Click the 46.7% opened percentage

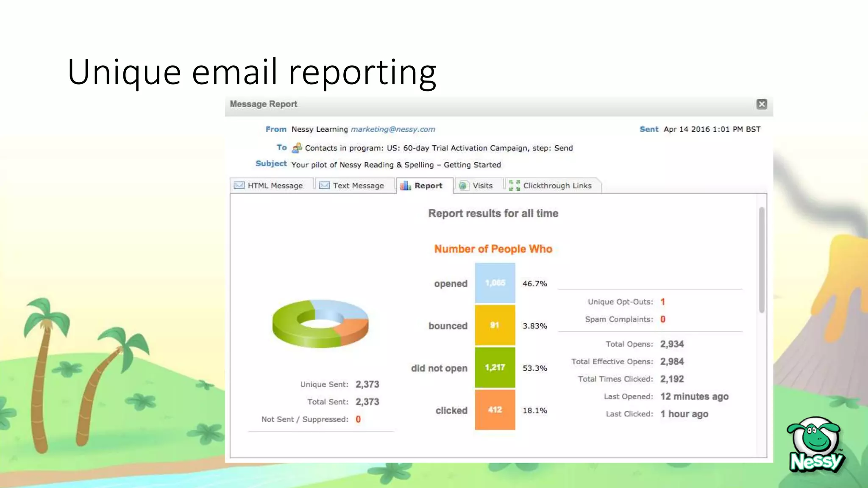[534, 283]
